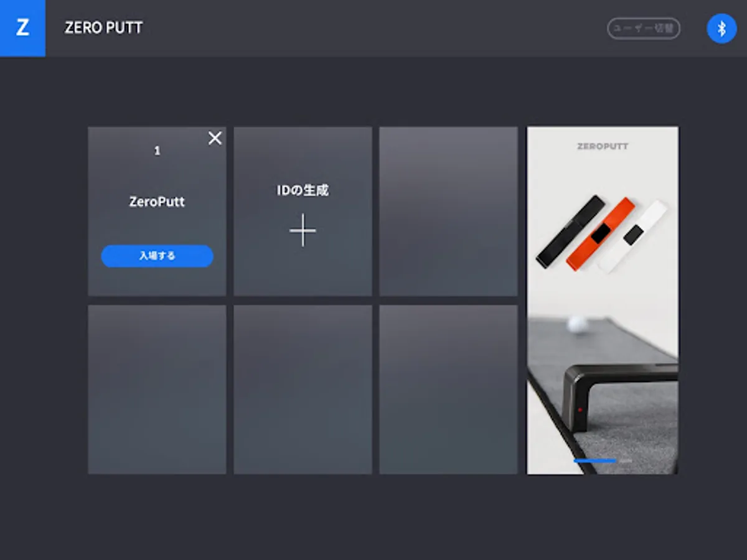Image resolution: width=747 pixels, height=560 pixels.
Task: Click the ZERO PUTT header title
Action: tap(103, 28)
